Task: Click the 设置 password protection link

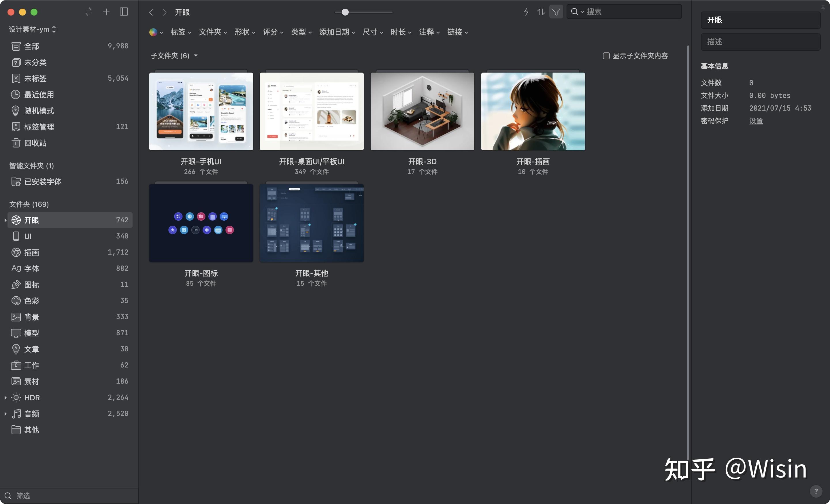Action: click(x=756, y=121)
